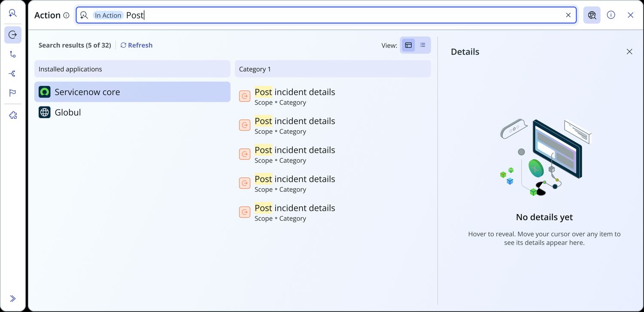
Task: Open the subflow branch icon in sidebar
Action: coord(13,73)
